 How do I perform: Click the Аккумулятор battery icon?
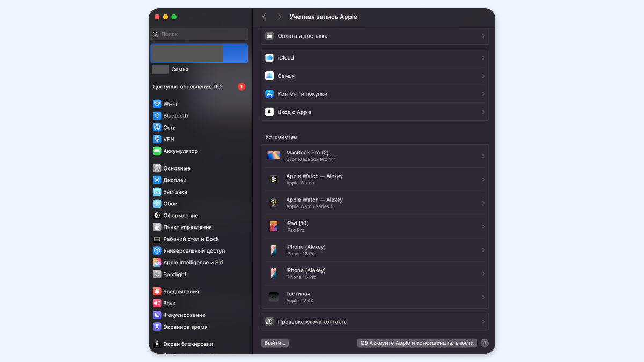[x=157, y=151]
